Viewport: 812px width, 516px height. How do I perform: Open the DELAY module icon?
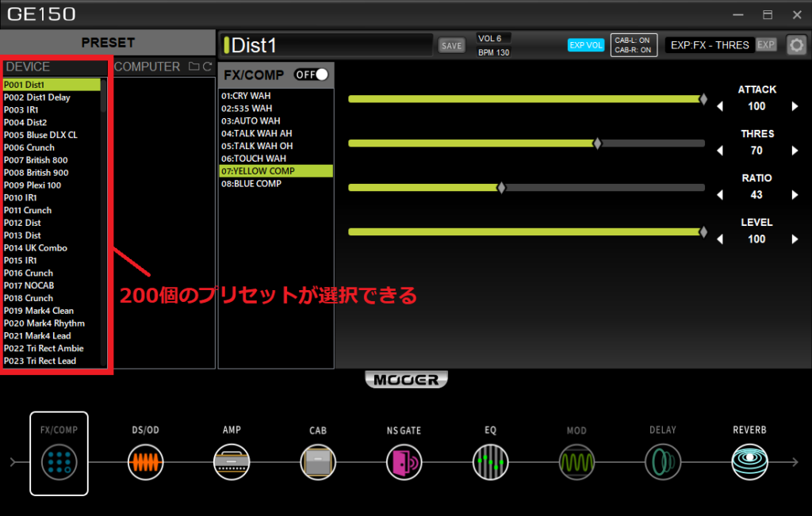point(663,461)
